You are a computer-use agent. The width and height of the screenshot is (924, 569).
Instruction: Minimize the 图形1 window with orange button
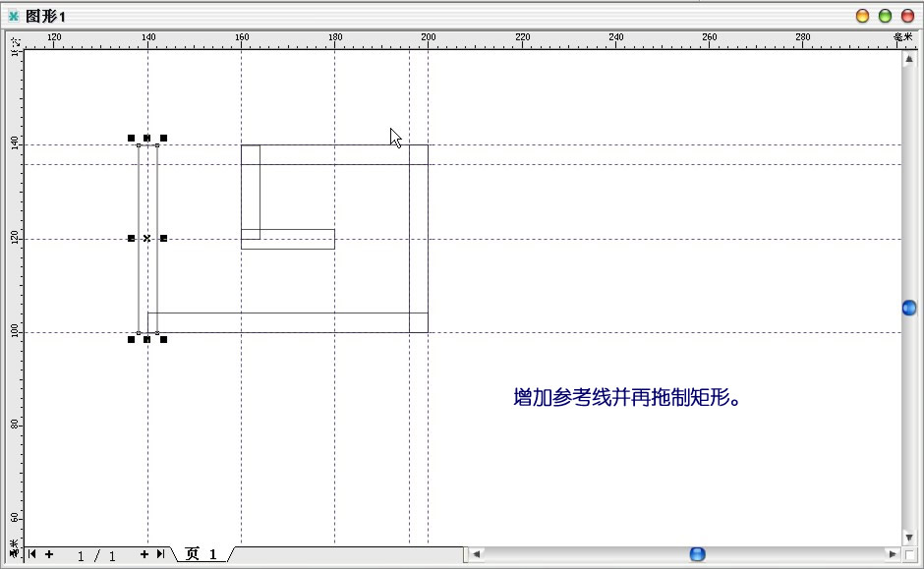click(x=862, y=16)
